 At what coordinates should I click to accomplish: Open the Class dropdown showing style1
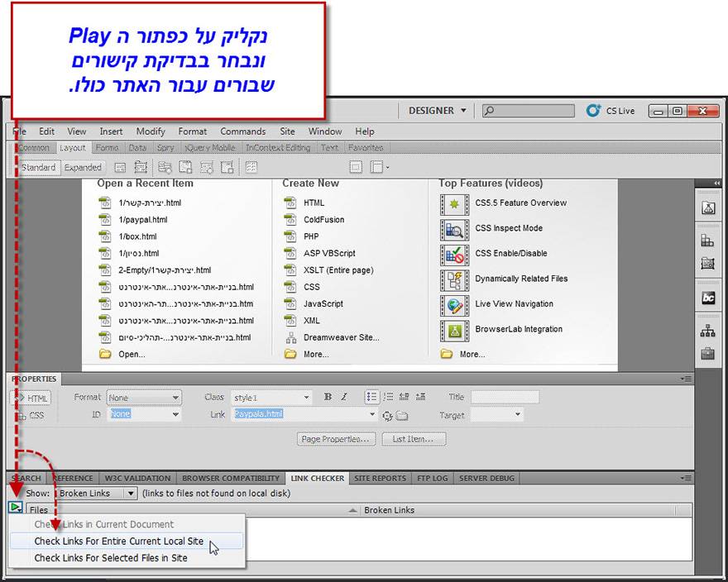coord(271,398)
